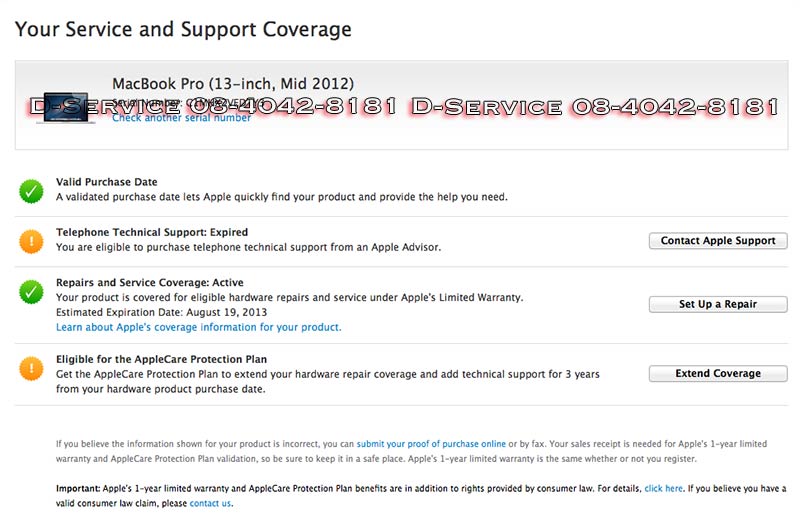Screen dimensions: 800x527
Task: Click the Telephone Technical Support: Expired heading
Action: [x=151, y=232]
